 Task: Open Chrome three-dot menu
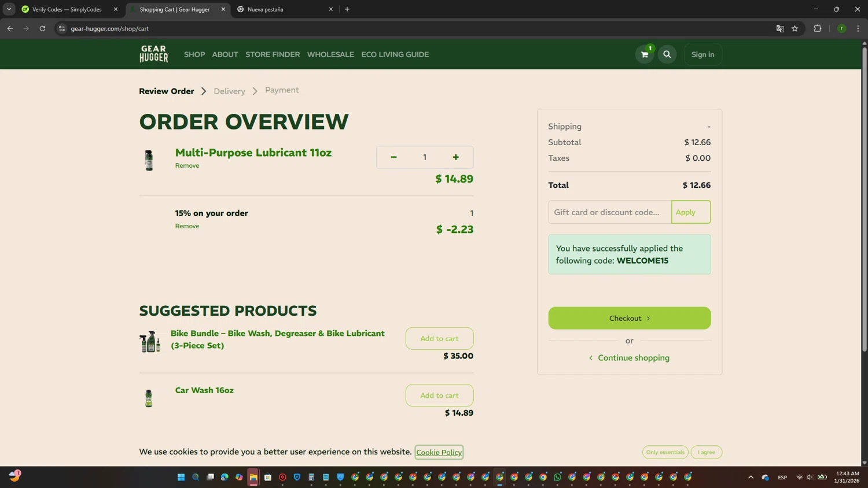coord(858,28)
